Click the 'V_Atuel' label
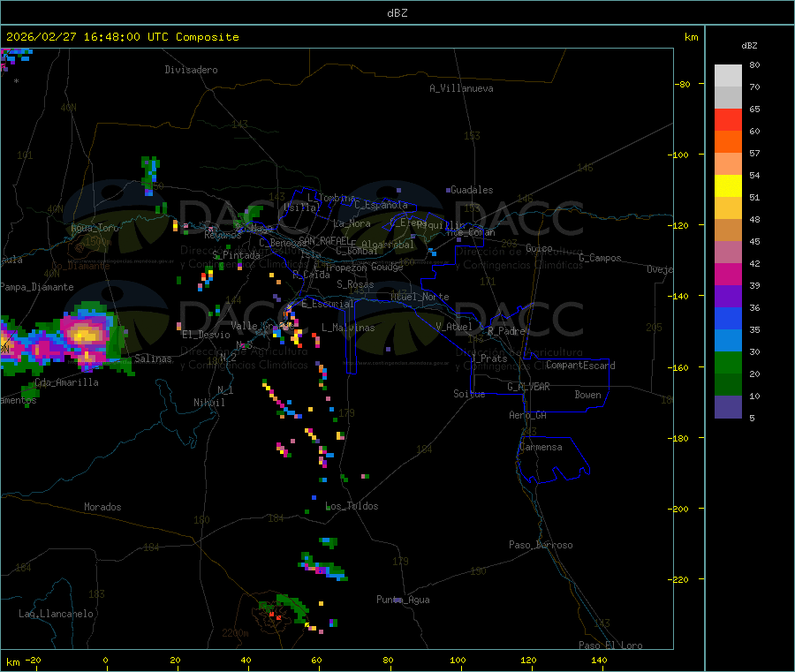Viewport: 795px width, 672px height. pyautogui.click(x=453, y=327)
